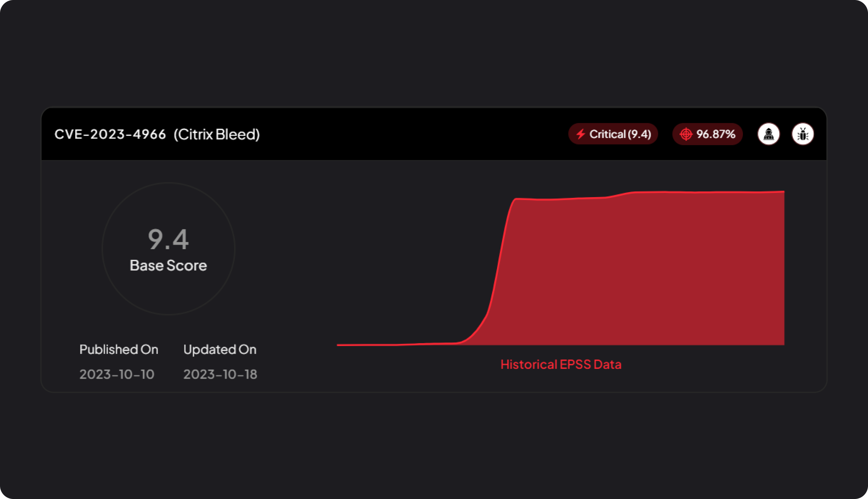Click the updated date 2023-10-18

click(x=220, y=374)
